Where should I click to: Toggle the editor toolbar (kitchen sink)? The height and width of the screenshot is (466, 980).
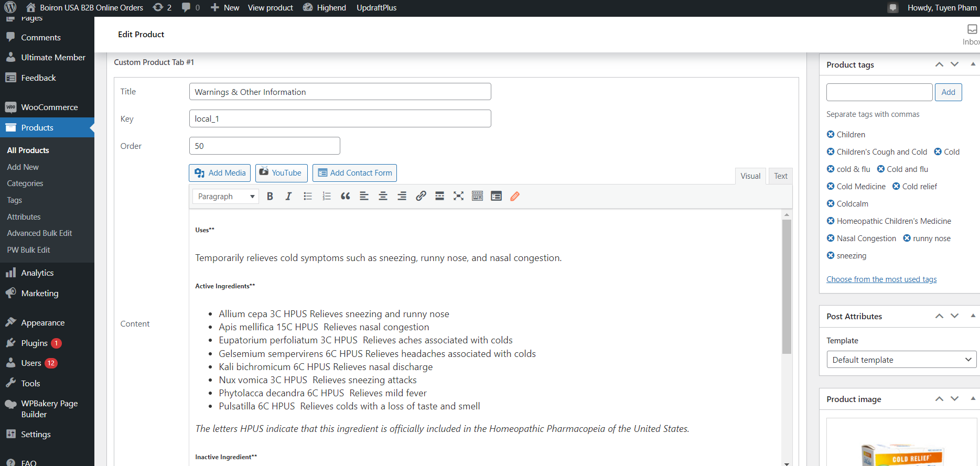[478, 196]
